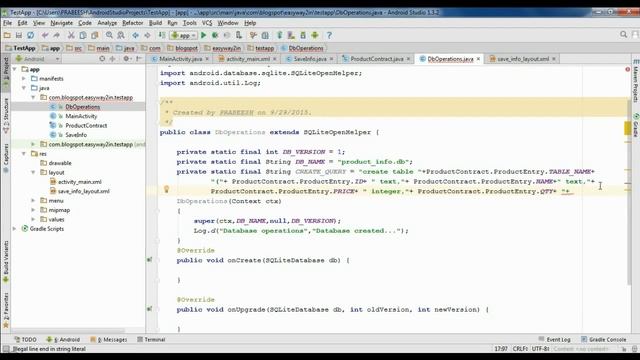The height and width of the screenshot is (360, 640).
Task: Click the red error indicator in gutter stripe
Action: point(627,69)
